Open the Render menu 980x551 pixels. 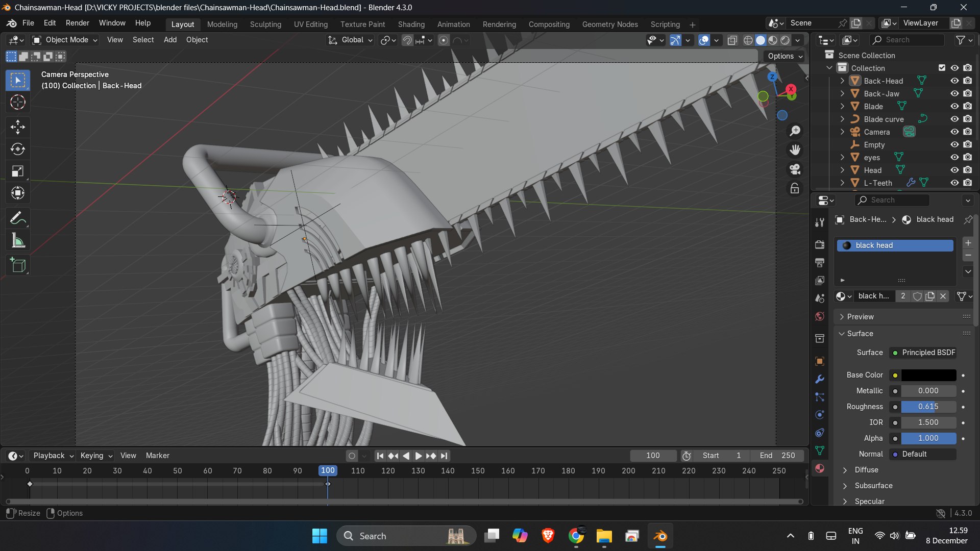pyautogui.click(x=77, y=23)
